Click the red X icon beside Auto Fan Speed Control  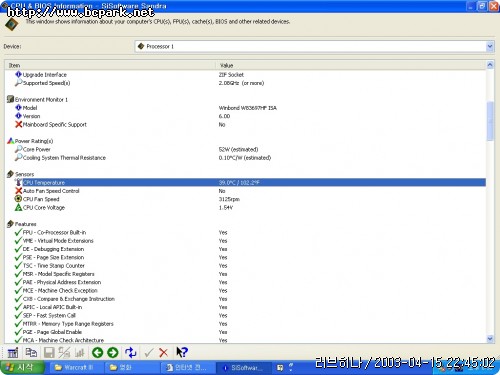tap(19, 191)
